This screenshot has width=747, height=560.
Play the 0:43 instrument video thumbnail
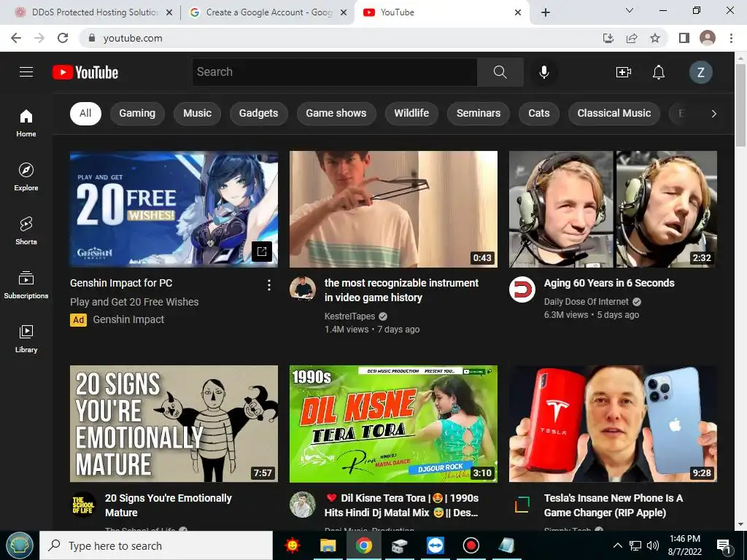pyautogui.click(x=393, y=209)
